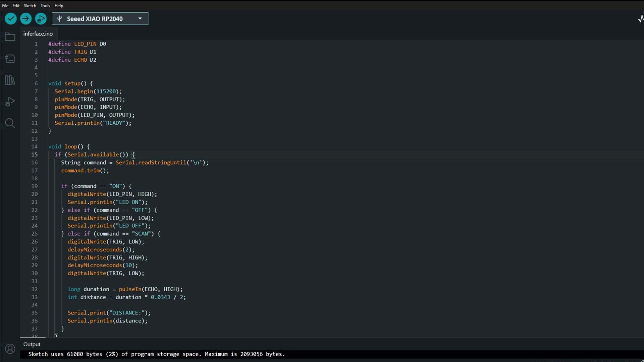The height and width of the screenshot is (362, 644).
Task: Click the 'delayMicroseconds(2);' line
Action: pos(101,250)
